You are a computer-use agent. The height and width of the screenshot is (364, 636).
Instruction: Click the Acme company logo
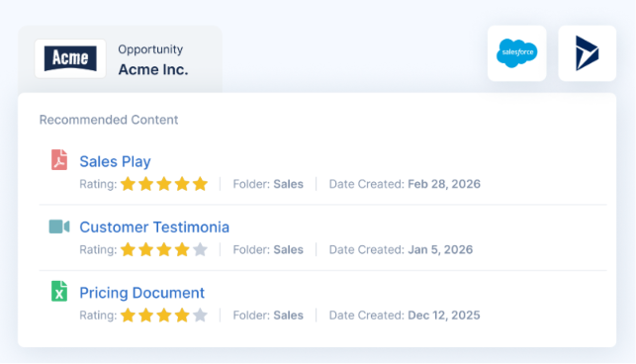pos(70,58)
